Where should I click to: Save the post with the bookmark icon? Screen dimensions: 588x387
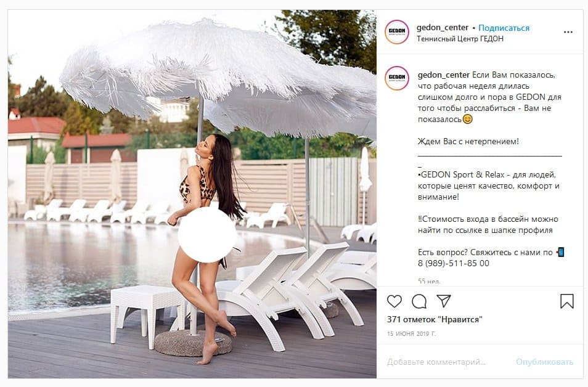[566, 301]
